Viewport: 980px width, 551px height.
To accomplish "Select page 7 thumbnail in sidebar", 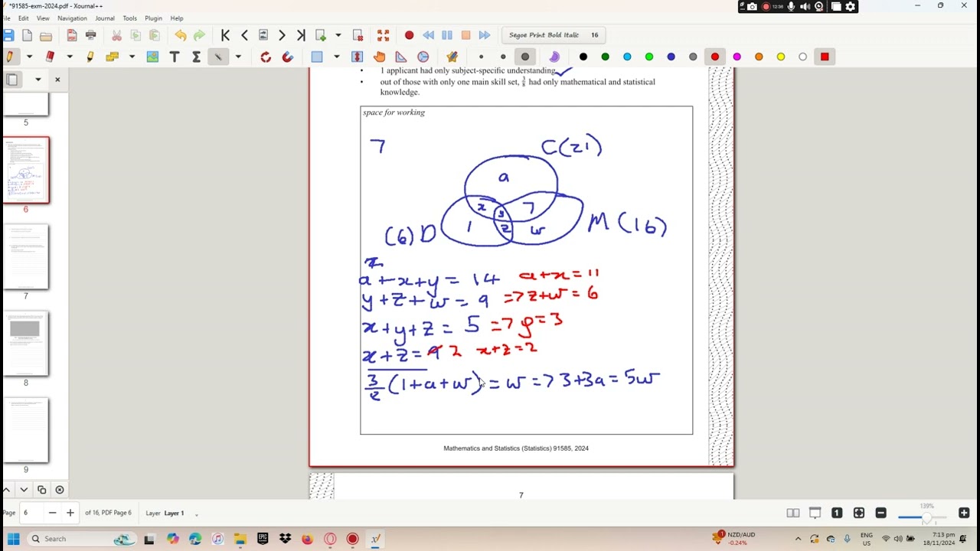I will 25,257.
